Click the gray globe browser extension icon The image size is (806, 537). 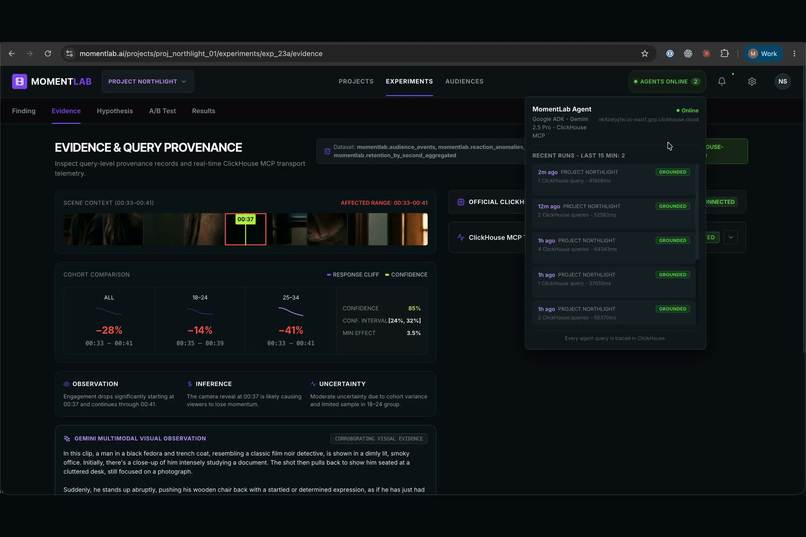(x=688, y=53)
